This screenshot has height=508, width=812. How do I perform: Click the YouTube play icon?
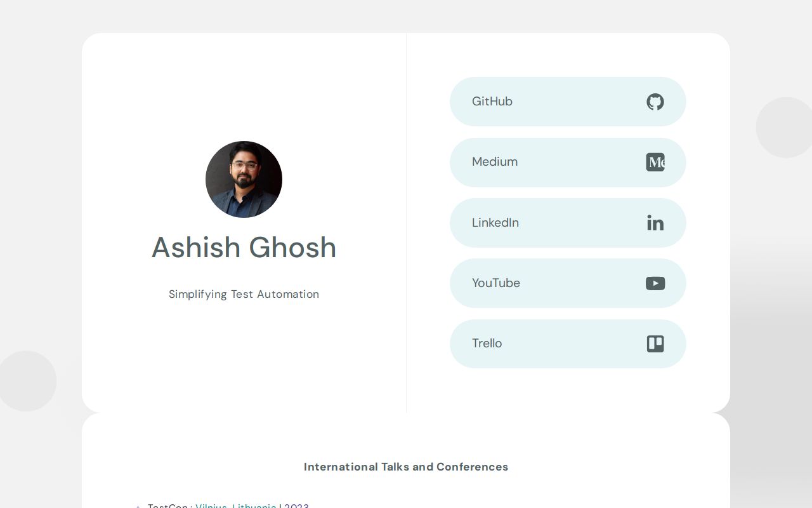point(655,283)
